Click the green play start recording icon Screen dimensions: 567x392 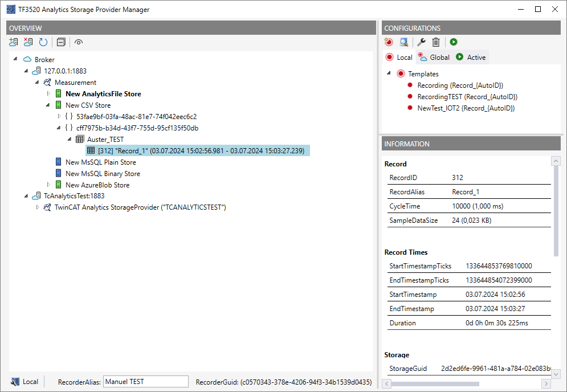click(454, 42)
